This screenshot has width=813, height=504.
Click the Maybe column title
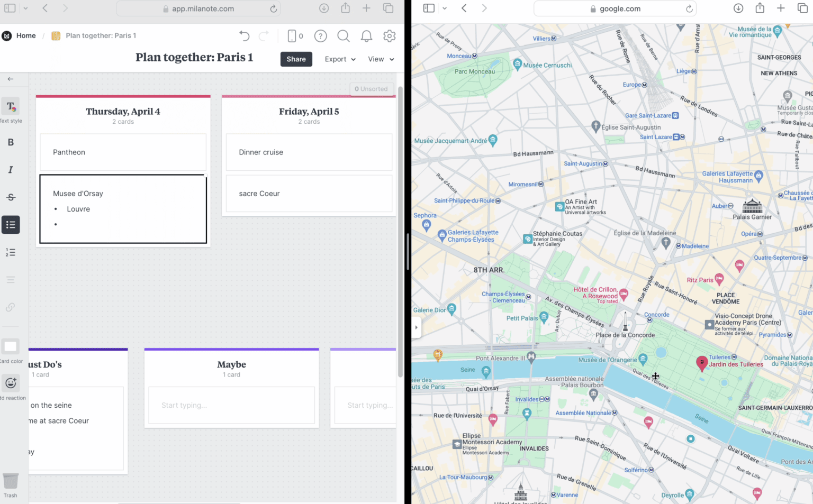(231, 364)
